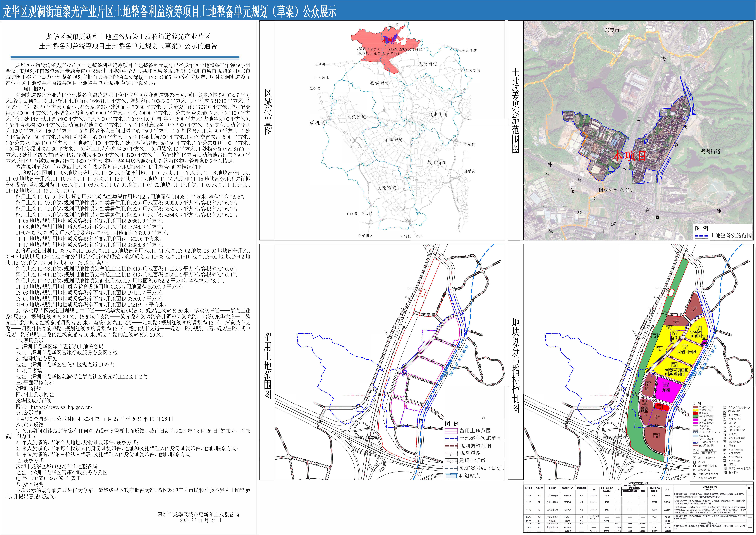Click the 社区儿童游戏场地 legend icon

click(694, 474)
